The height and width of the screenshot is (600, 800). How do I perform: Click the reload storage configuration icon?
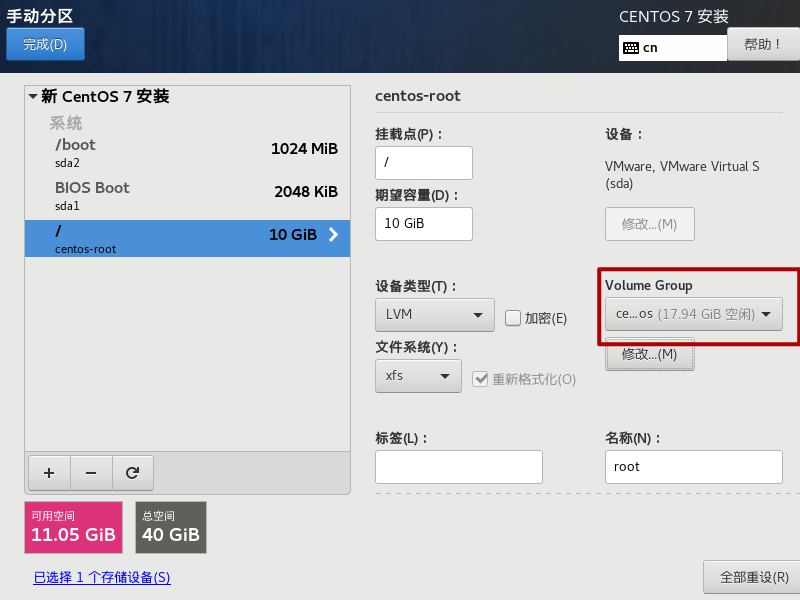pyautogui.click(x=133, y=473)
